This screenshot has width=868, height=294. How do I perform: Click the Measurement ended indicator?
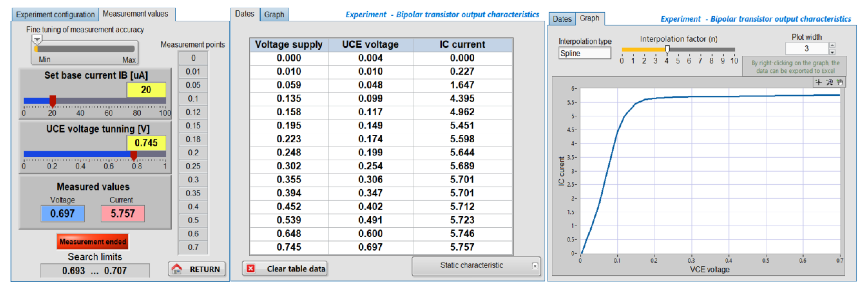coord(92,242)
